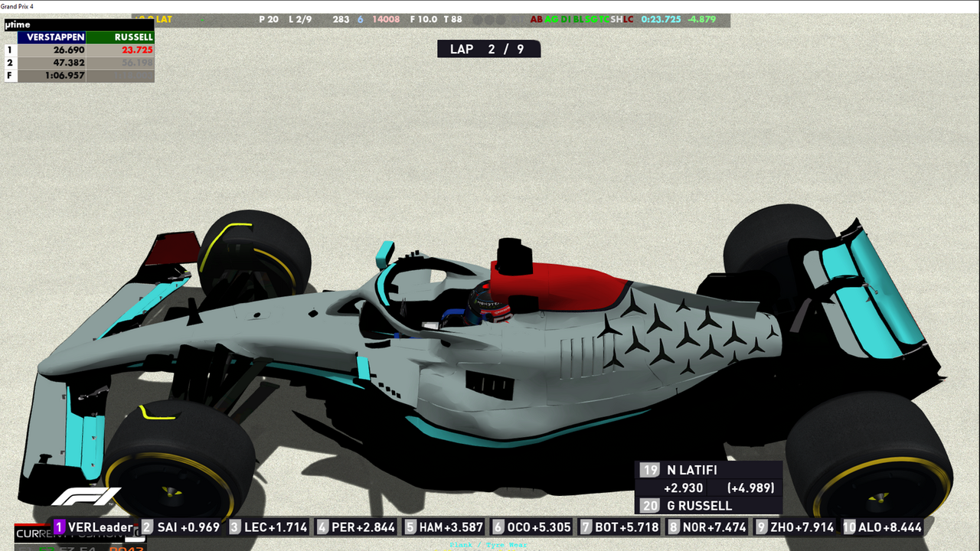Screen dimensions: 980x551
Task: Click the SH driving aid indicator
Action: point(616,19)
